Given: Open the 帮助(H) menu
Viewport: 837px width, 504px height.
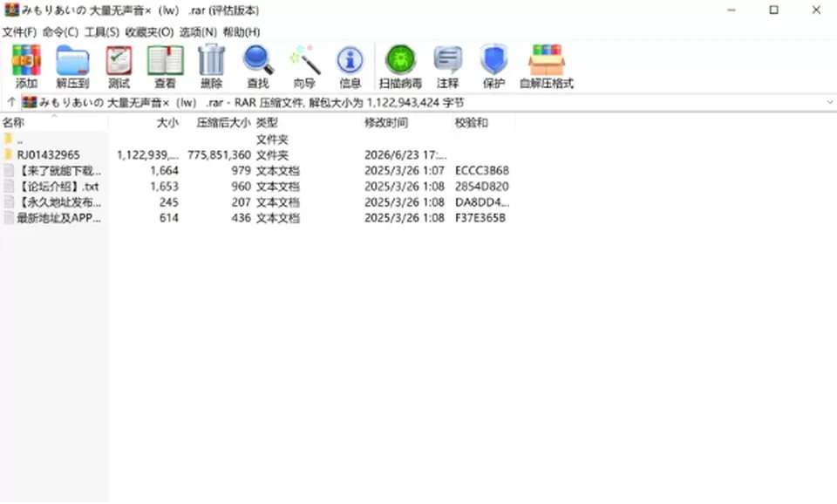Looking at the screenshot, I should 242,32.
